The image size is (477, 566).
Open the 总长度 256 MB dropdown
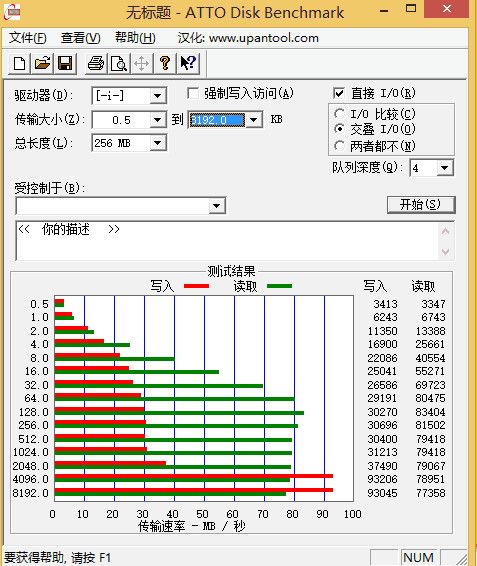157,143
